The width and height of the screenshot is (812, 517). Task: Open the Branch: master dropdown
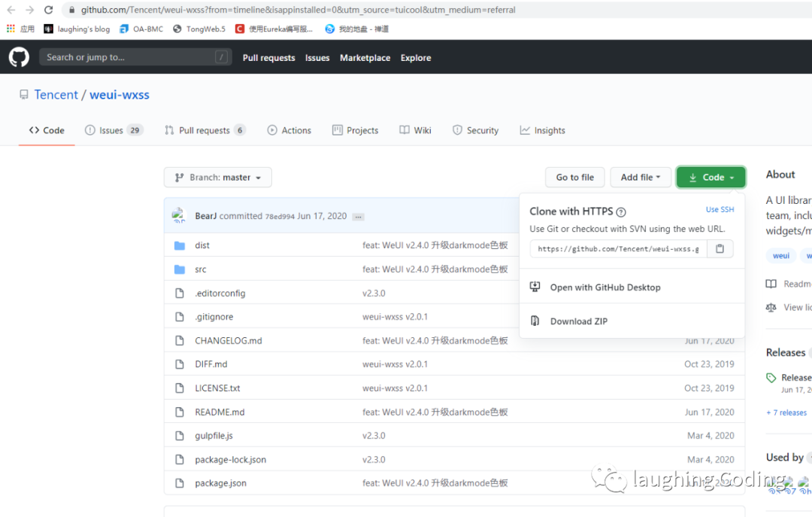pos(217,178)
